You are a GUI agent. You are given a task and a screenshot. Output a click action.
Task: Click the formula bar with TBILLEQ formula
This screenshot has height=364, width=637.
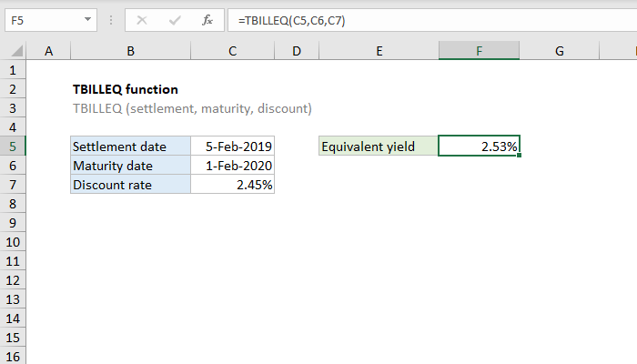coord(432,20)
